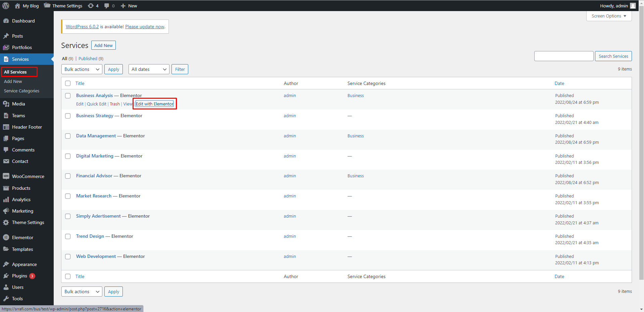Open the bottom Bulk actions dropdown
Screen dimensions: 644x312
[82, 292]
